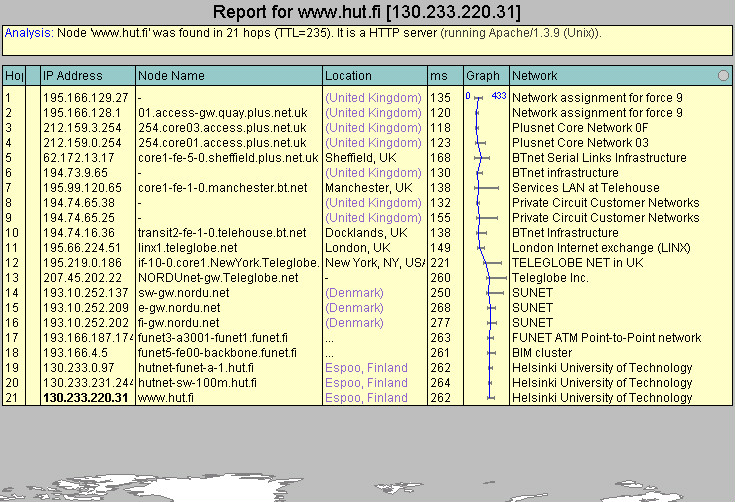Click node hutnet-funet-a-1.hut.fi
This screenshot has width=735, height=502.
[196, 367]
